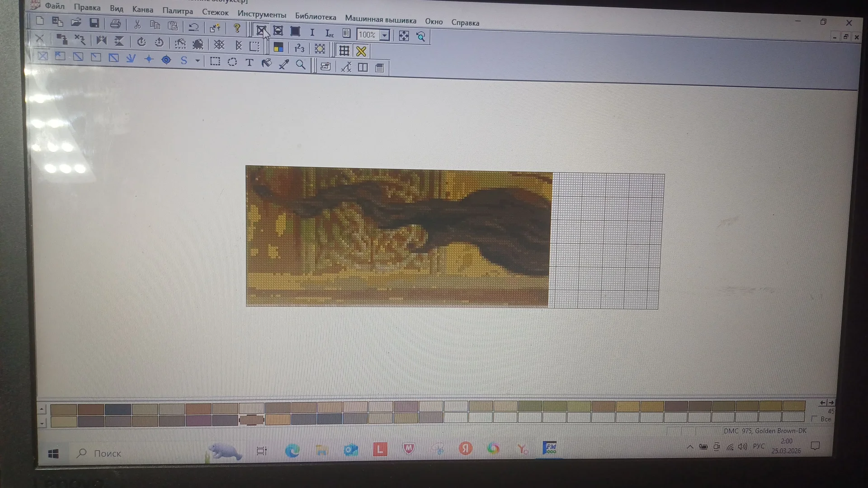The width and height of the screenshot is (868, 488).
Task: Select the magnifier zoom tool
Action: point(301,65)
